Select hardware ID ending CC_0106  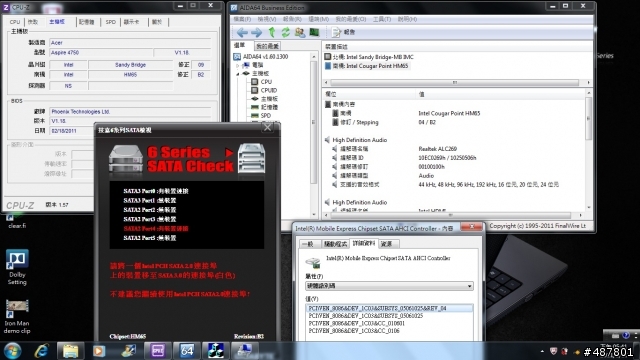tap(353, 331)
